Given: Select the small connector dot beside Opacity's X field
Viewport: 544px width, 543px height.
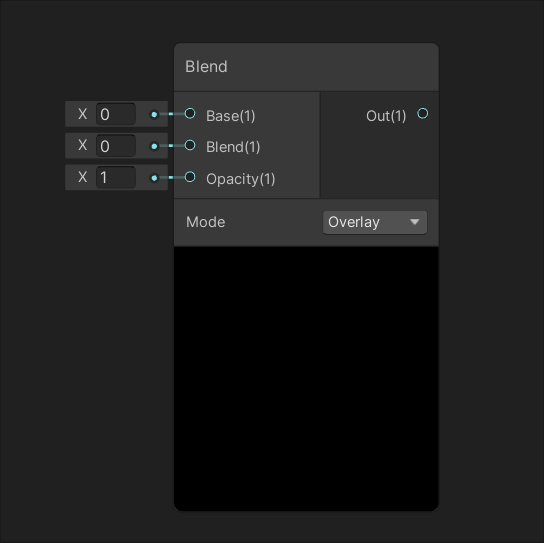Looking at the screenshot, I should (154, 178).
